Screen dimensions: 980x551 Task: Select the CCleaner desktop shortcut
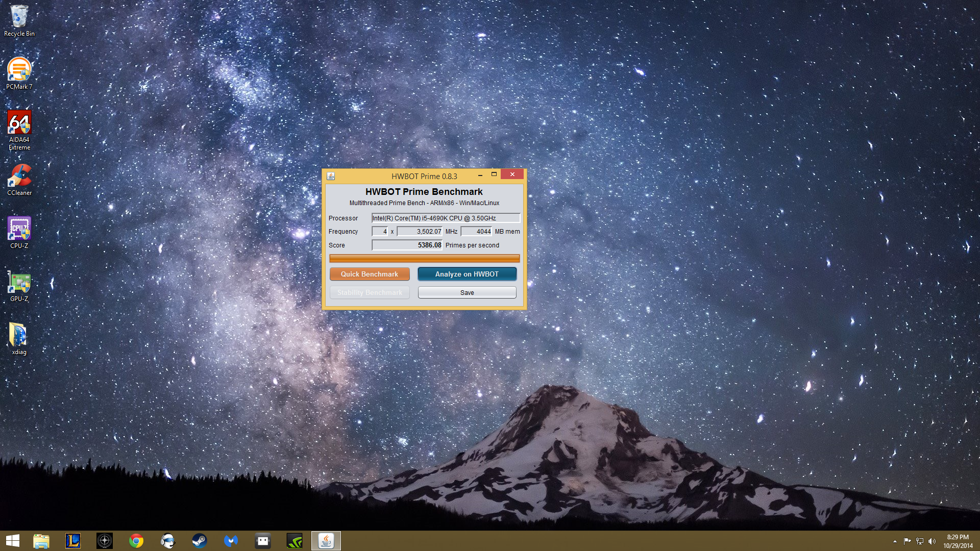pos(19,180)
